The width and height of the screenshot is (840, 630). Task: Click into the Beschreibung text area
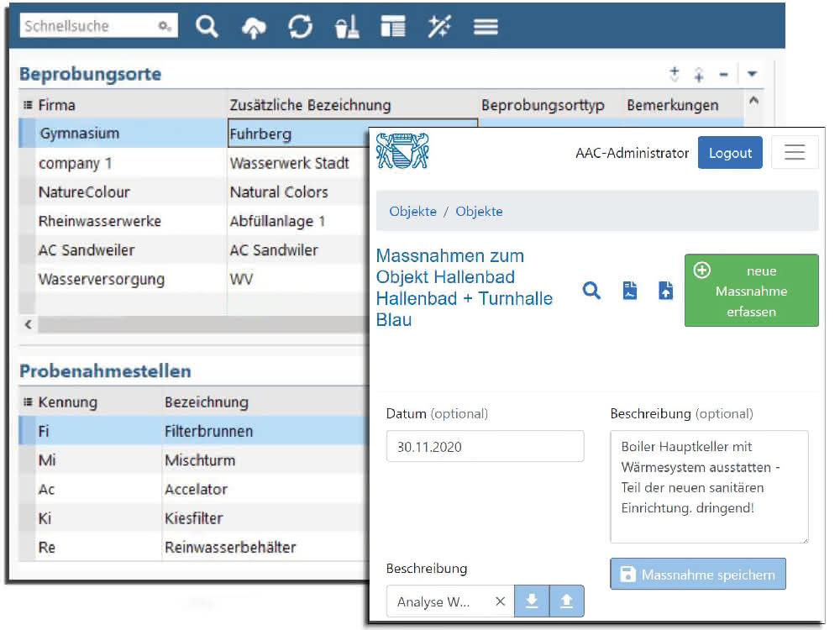(709, 487)
